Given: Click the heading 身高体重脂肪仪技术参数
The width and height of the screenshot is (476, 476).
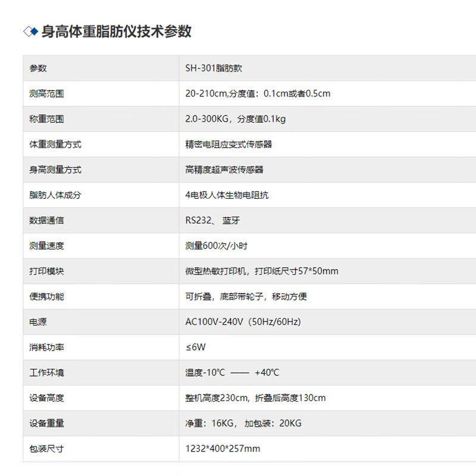Looking at the screenshot, I should pos(116,32).
